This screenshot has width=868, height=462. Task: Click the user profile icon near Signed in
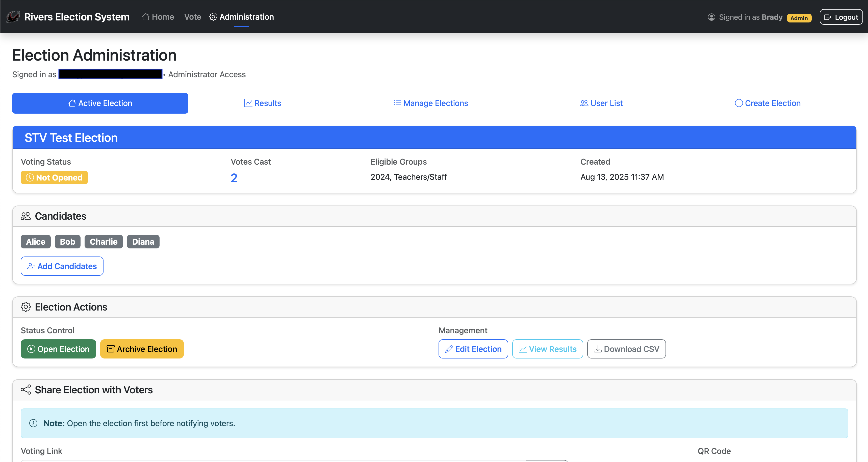pos(711,17)
